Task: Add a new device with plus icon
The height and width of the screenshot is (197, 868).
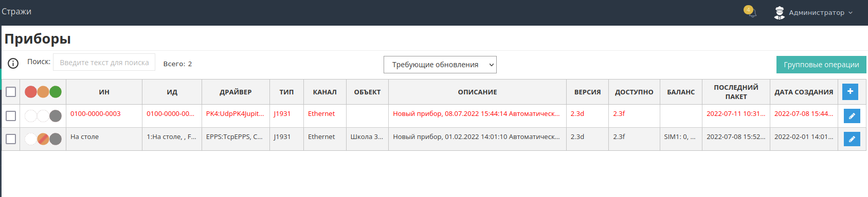Action: (x=850, y=91)
